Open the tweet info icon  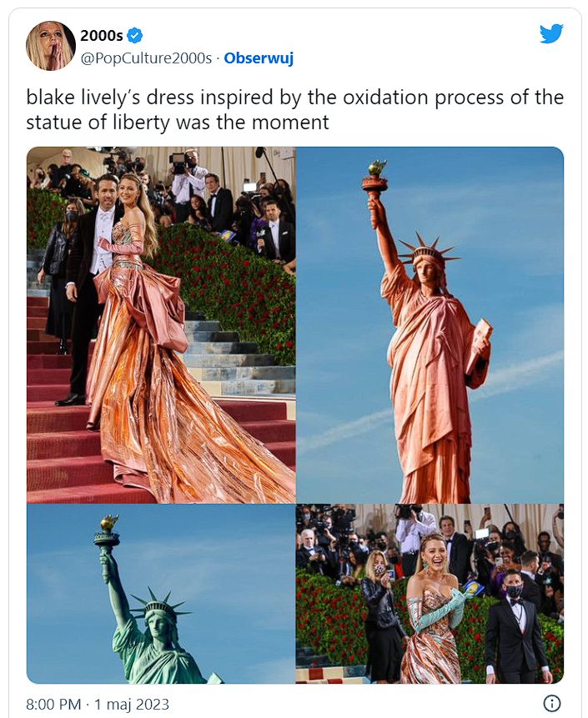(552, 703)
